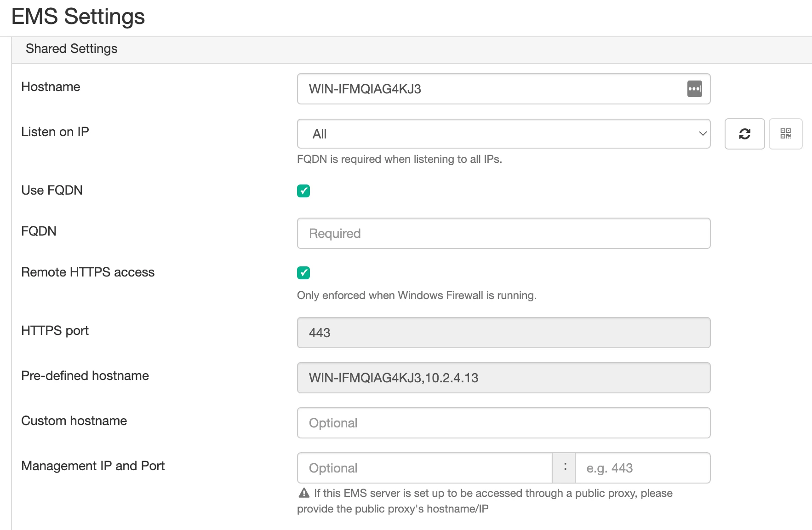Click the warning triangle icon near the proxy note
This screenshot has height=530, width=812.
tap(304, 493)
